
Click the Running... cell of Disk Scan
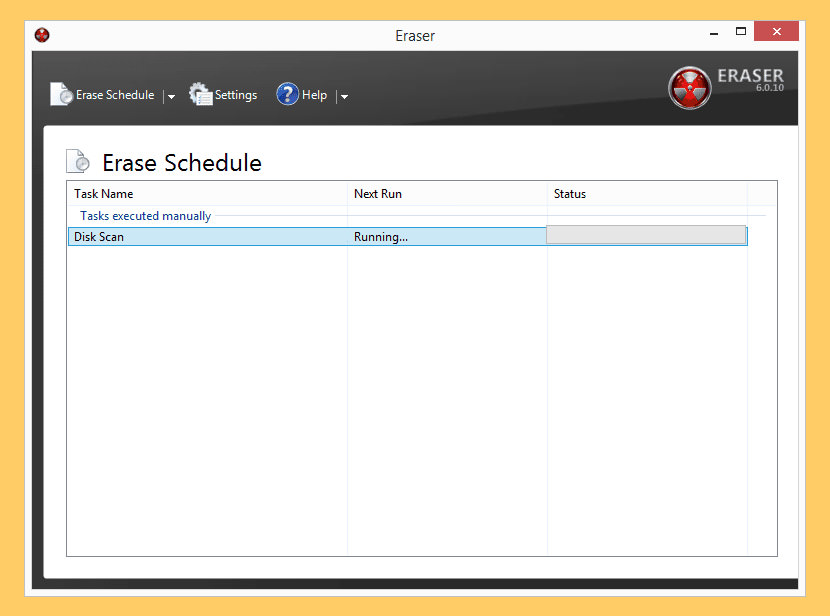[381, 237]
